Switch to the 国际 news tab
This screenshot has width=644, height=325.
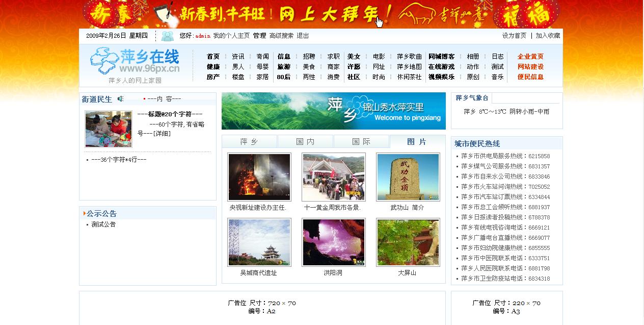361,142
